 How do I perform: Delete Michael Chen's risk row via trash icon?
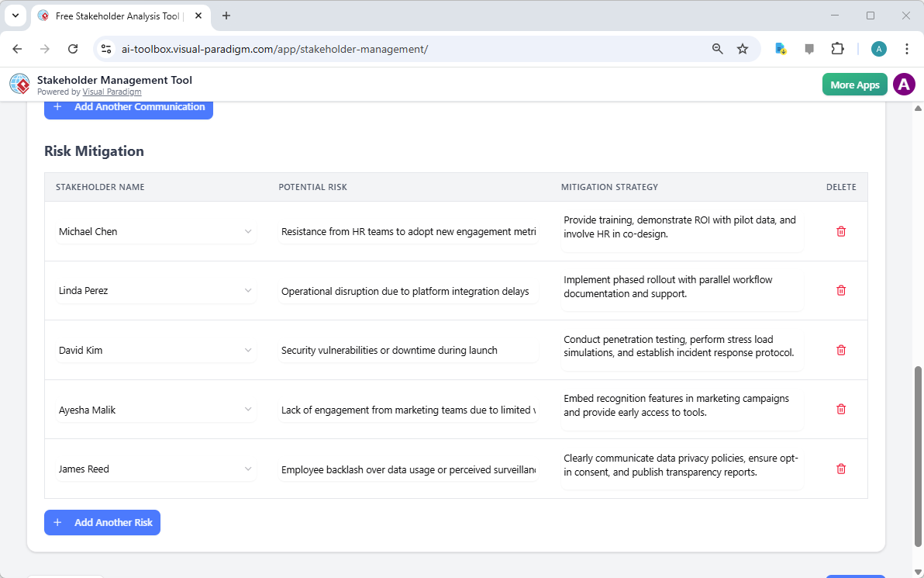tap(840, 230)
